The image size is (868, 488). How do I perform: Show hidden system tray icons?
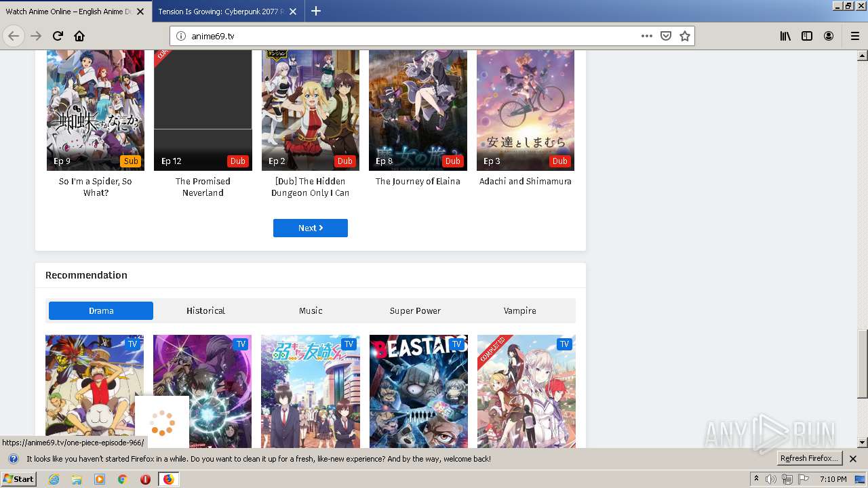[x=756, y=479]
